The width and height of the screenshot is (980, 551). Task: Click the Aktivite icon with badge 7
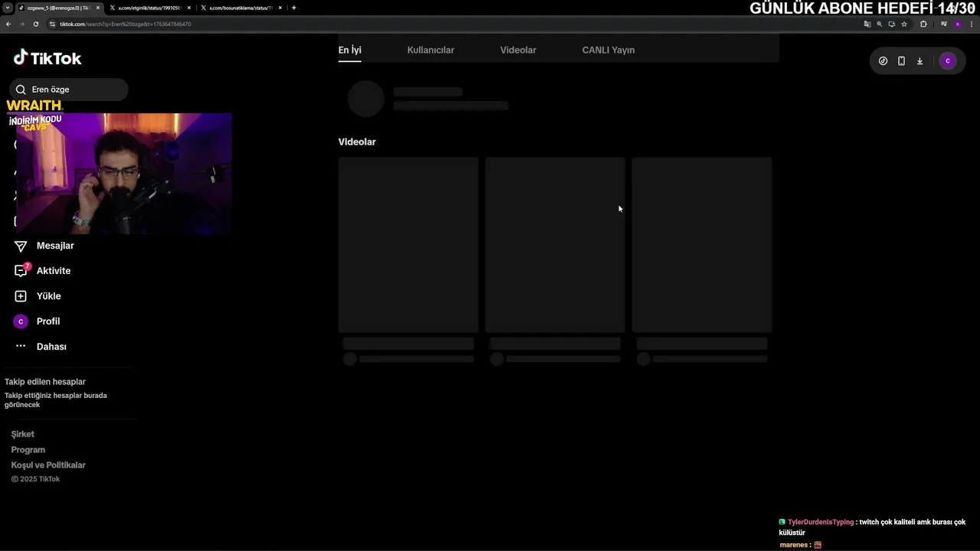21,270
